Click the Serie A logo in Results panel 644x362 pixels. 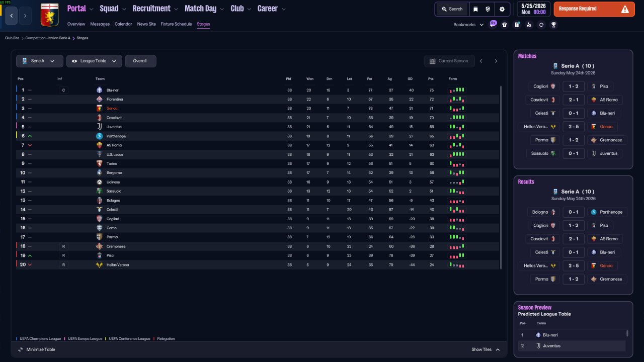coord(555,192)
